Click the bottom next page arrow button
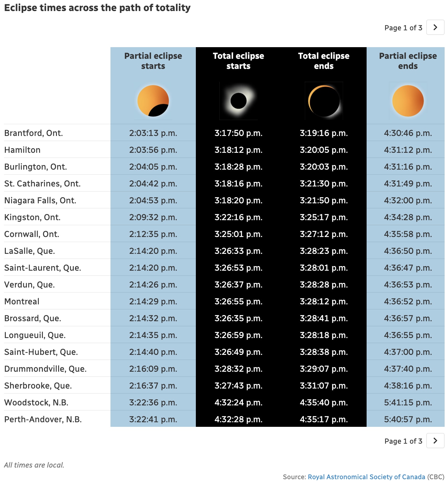This screenshot has height=485, width=448. pos(435,441)
